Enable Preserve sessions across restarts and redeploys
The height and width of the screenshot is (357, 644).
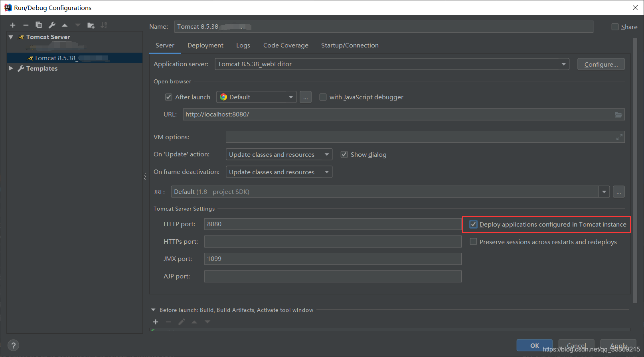tap(473, 242)
